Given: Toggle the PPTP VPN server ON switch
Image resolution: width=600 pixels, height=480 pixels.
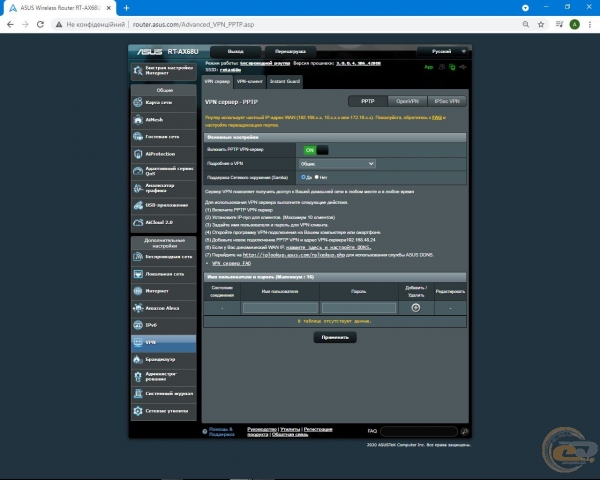Looking at the screenshot, I should [x=316, y=150].
